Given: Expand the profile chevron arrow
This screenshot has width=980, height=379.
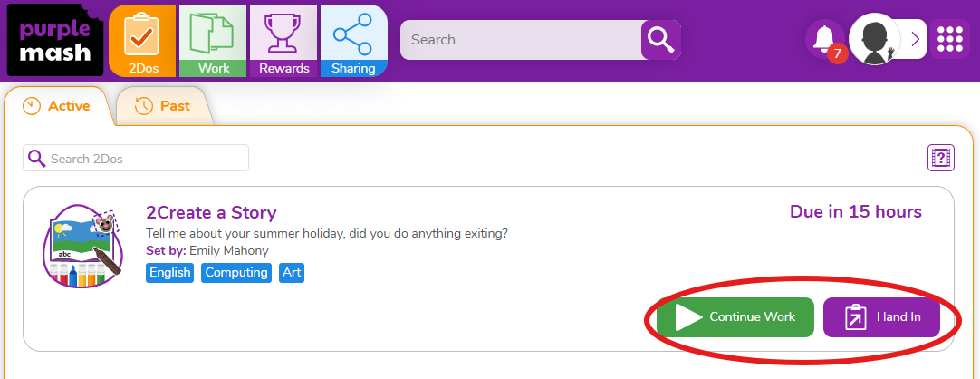Looking at the screenshot, I should point(915,39).
